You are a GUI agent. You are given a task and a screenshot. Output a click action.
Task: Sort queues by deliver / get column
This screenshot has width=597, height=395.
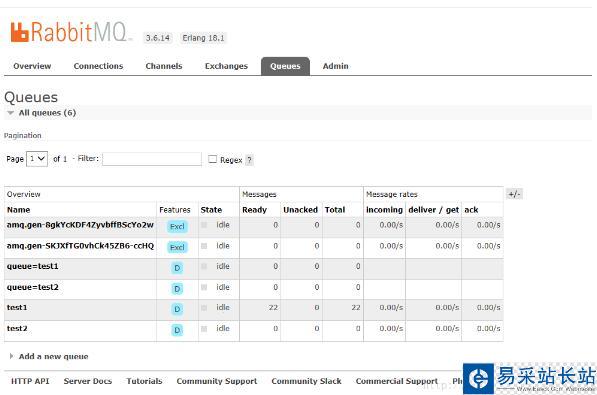click(x=434, y=210)
